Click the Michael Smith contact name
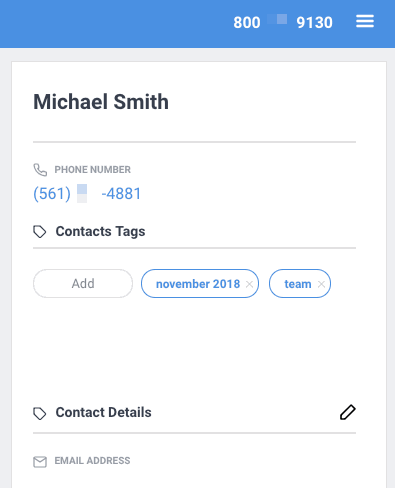395x488 pixels. (101, 102)
